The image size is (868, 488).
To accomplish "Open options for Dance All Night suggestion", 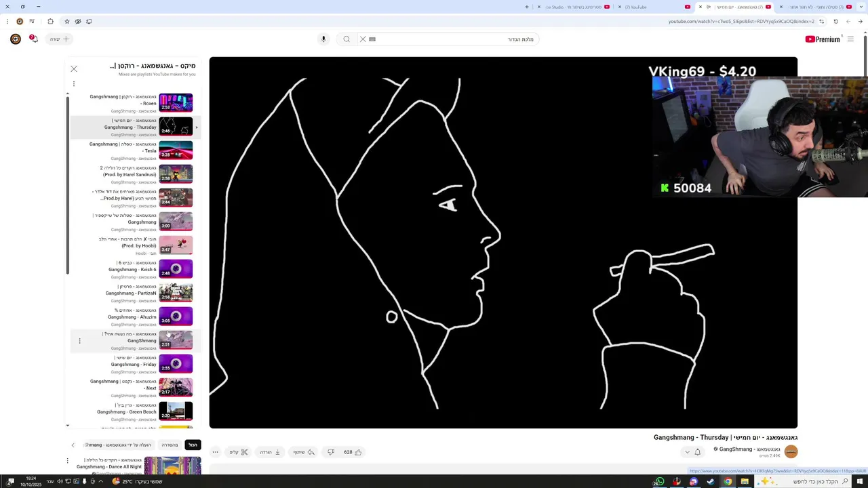I will (x=67, y=461).
